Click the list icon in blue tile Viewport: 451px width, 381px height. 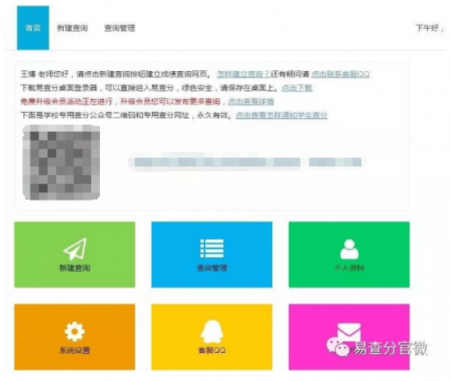[x=212, y=248]
